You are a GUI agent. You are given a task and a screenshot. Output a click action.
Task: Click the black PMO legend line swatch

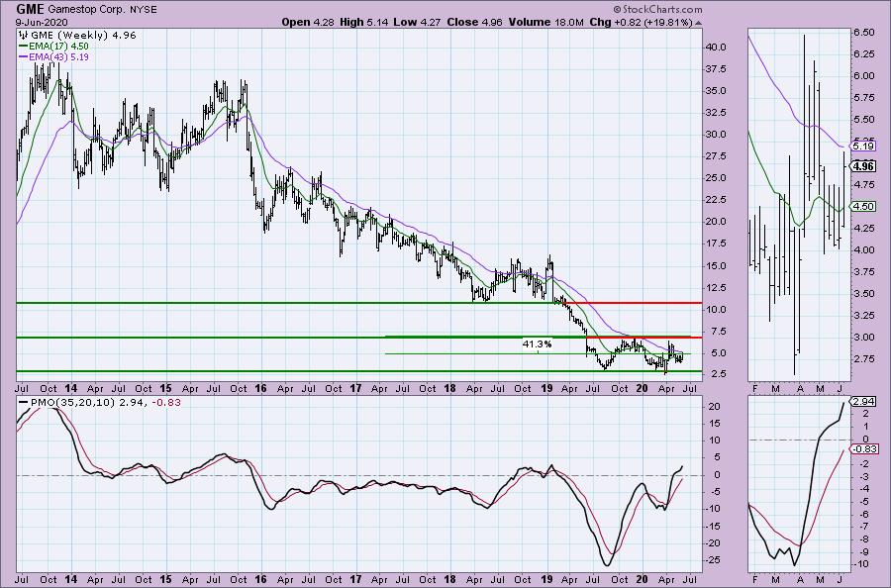[24, 402]
